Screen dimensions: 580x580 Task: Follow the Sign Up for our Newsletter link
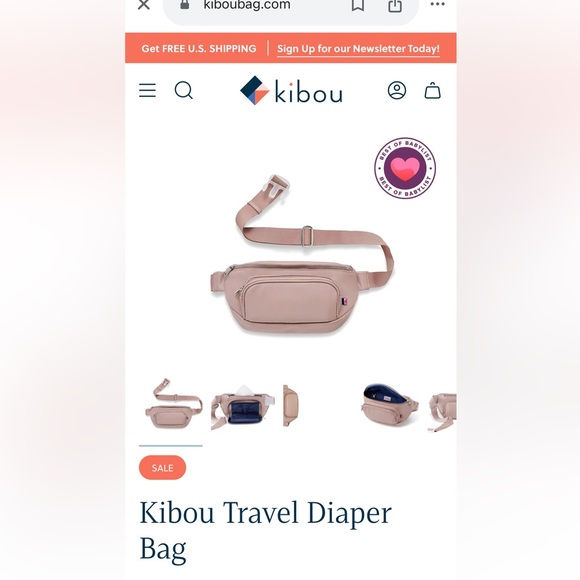pos(358,49)
